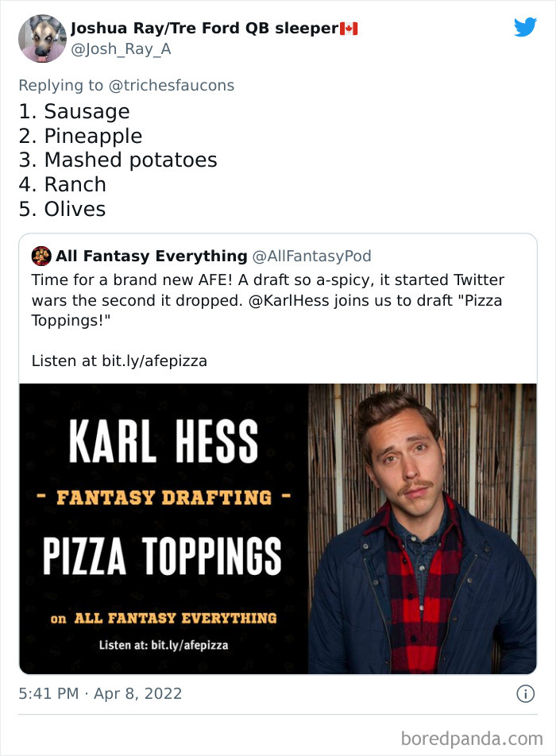Click the Canadian flag emoji

349,29
